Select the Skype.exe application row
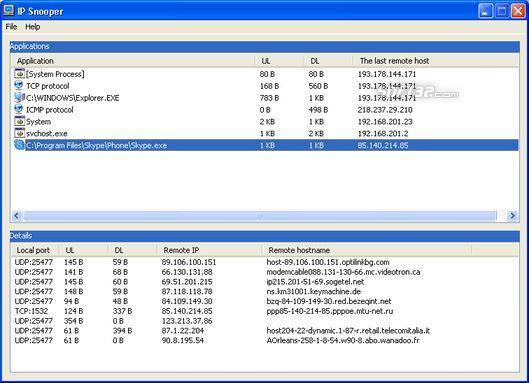The image size is (529, 383). pos(265,145)
